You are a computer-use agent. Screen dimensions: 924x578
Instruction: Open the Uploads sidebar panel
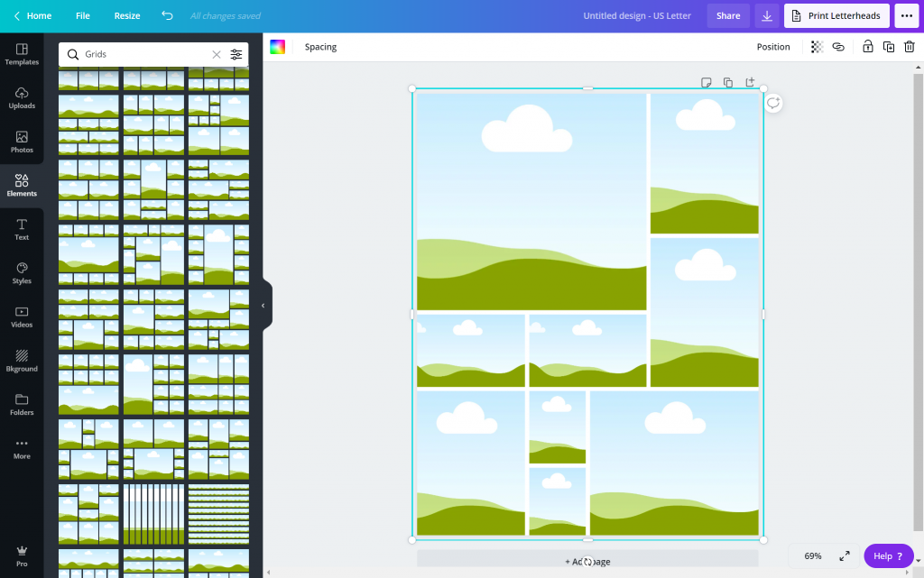[x=22, y=97]
